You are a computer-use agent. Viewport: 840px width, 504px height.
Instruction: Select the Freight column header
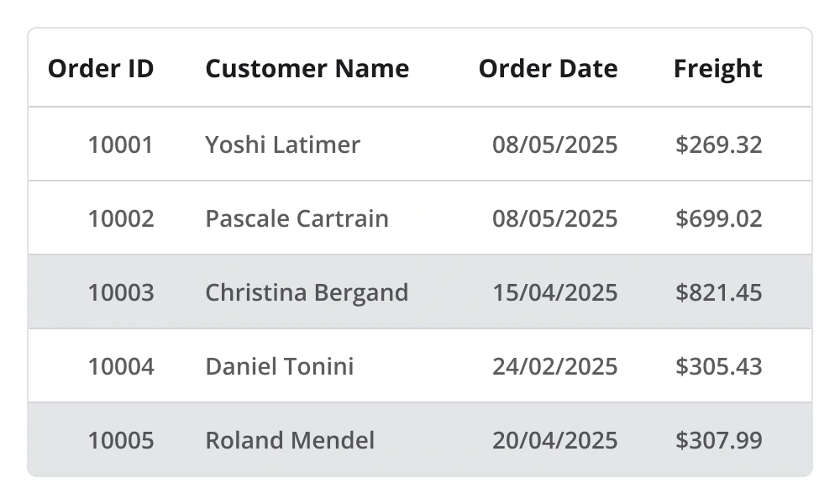(x=717, y=69)
